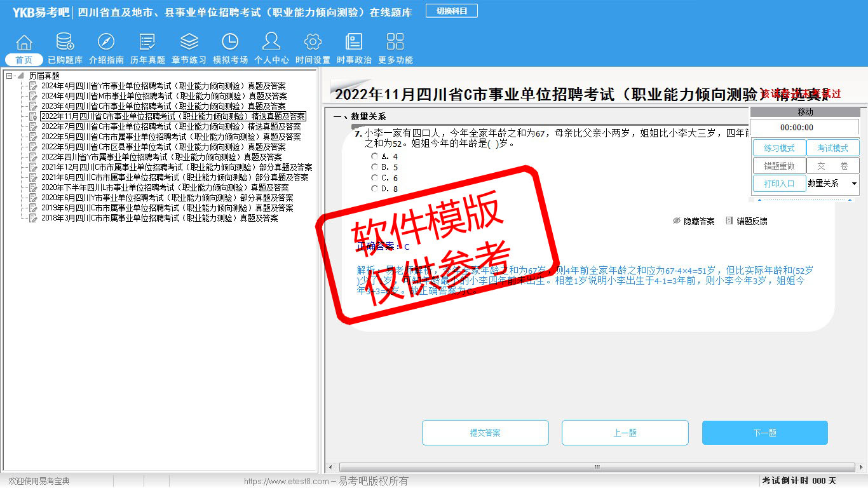Click the 切换科目 button
This screenshot has width=868, height=488.
click(452, 11)
